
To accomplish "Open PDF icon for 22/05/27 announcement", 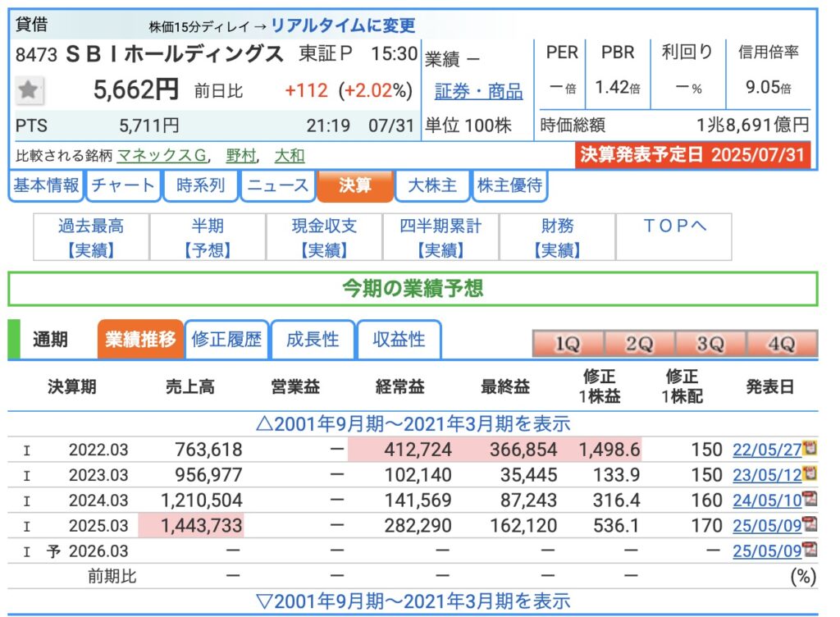I will pyautogui.click(x=810, y=447).
